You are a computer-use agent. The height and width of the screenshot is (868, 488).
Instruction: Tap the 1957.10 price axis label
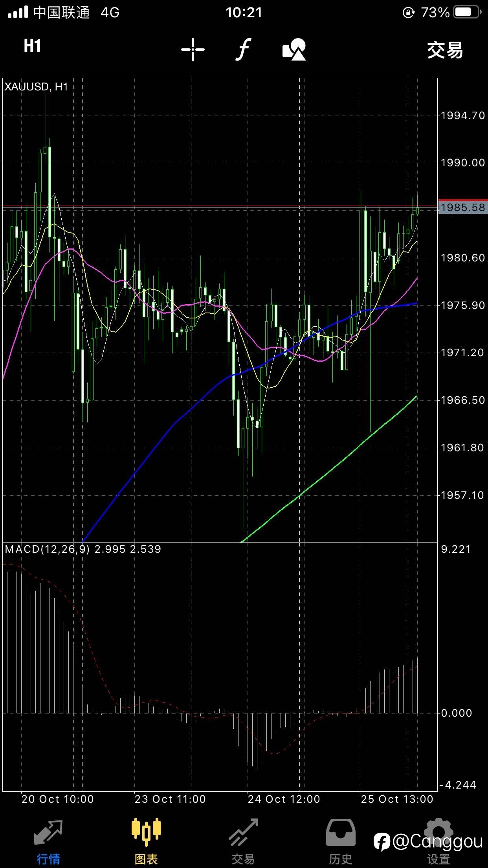tap(463, 495)
